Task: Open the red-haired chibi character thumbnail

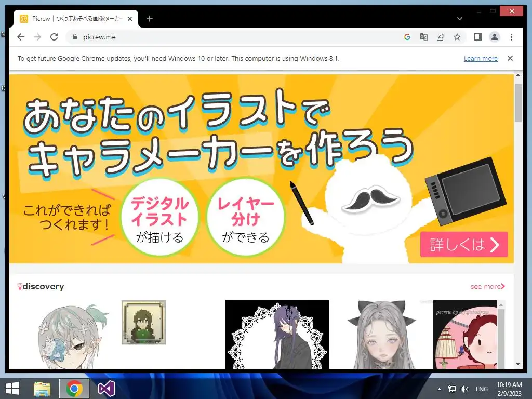Action: point(465,335)
